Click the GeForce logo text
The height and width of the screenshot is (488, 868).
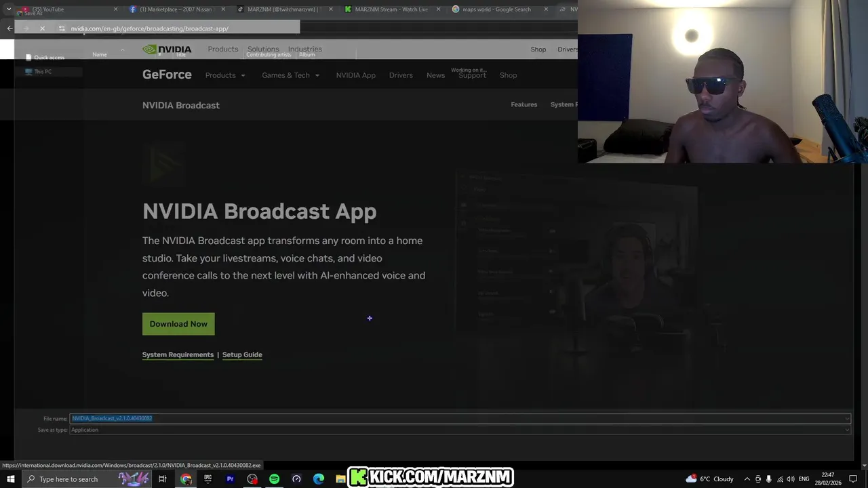[167, 75]
